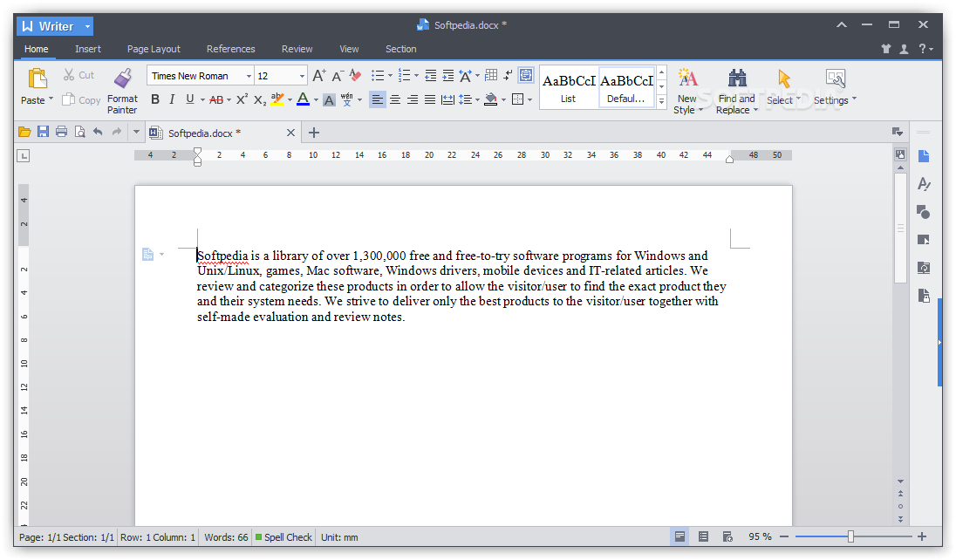Increase font size with A+ icon
The height and width of the screenshot is (560, 956).
tap(319, 76)
